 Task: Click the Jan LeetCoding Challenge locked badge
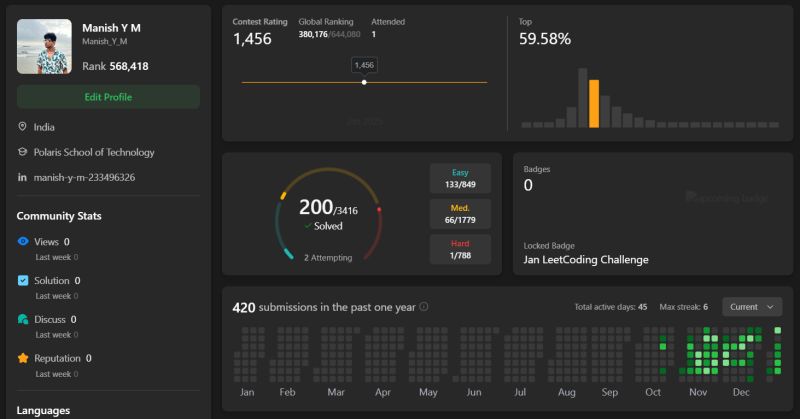[586, 259]
